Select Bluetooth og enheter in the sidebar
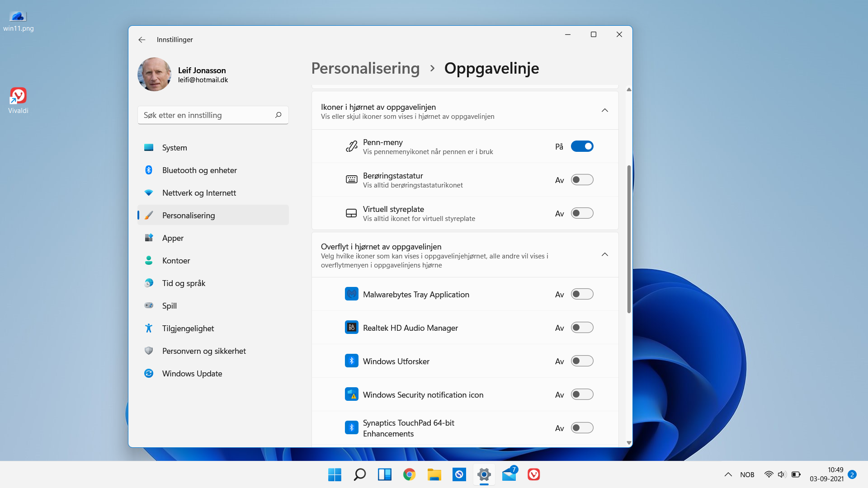This screenshot has height=488, width=868. pyautogui.click(x=199, y=170)
